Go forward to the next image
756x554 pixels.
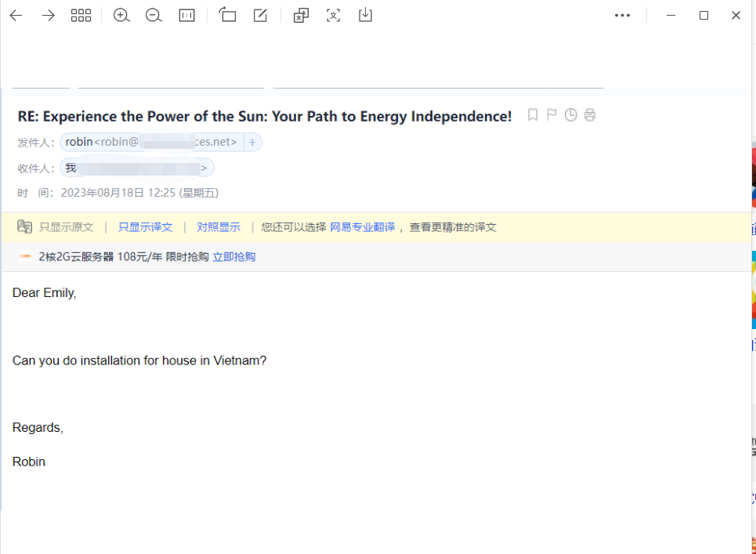pos(49,16)
